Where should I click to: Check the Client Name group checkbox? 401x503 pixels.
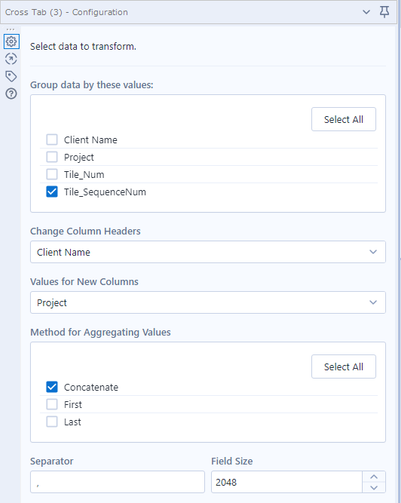[52, 140]
